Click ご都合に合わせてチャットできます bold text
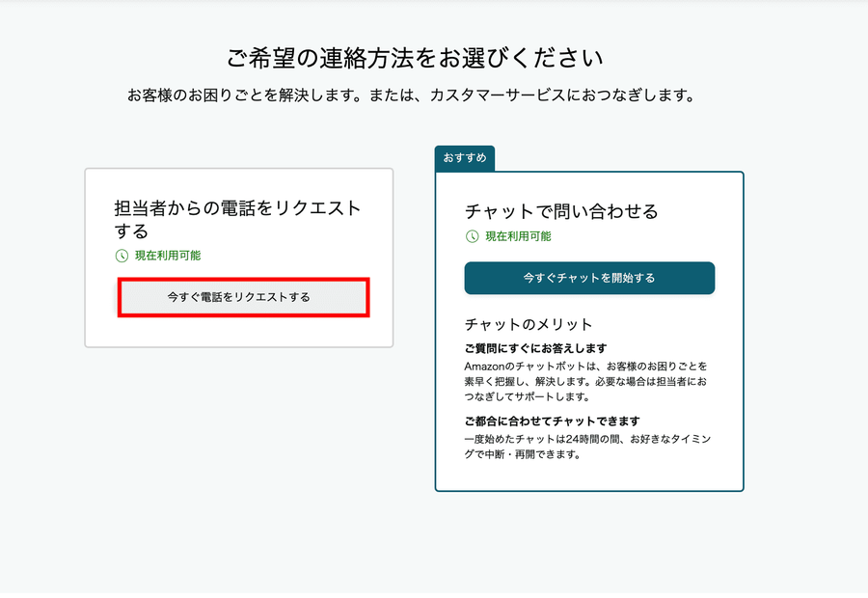Viewport: 868px width, 598px height. tap(552, 421)
